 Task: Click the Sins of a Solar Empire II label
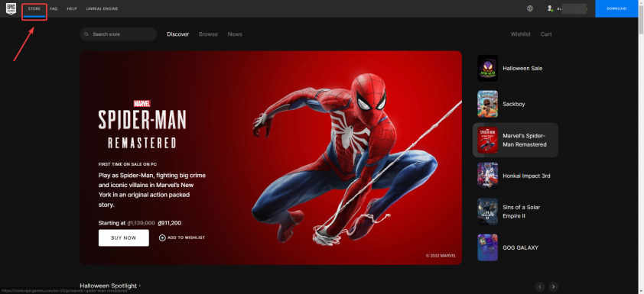coord(521,212)
